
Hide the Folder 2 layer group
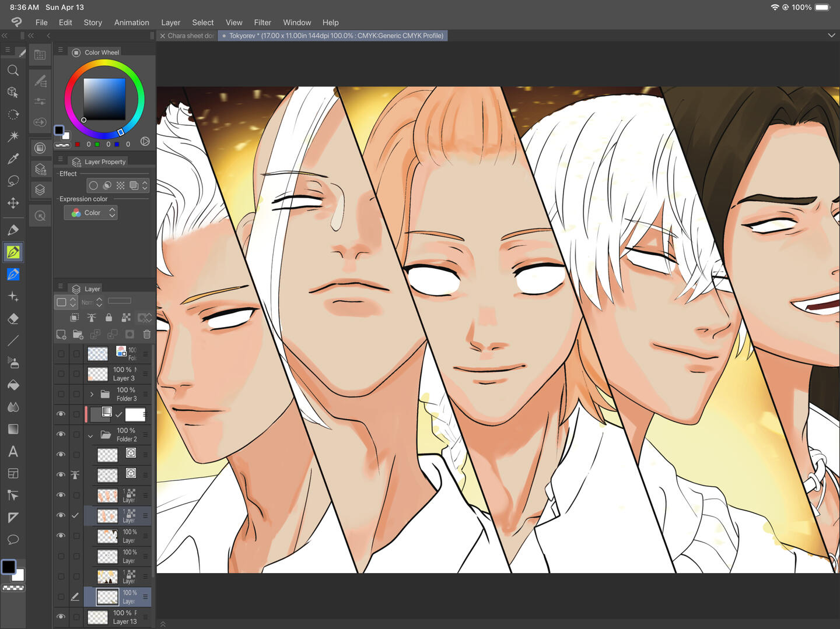[61, 434]
